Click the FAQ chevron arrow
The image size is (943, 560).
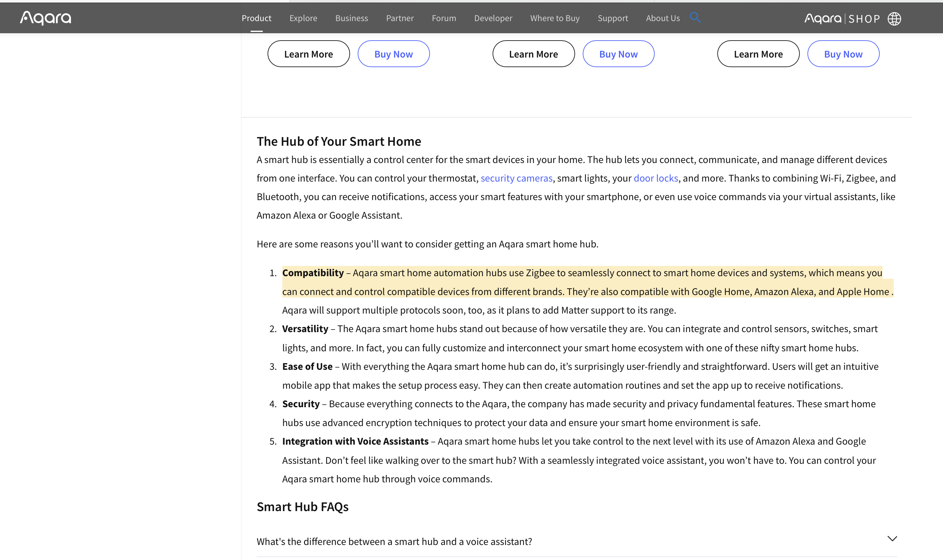click(x=892, y=539)
